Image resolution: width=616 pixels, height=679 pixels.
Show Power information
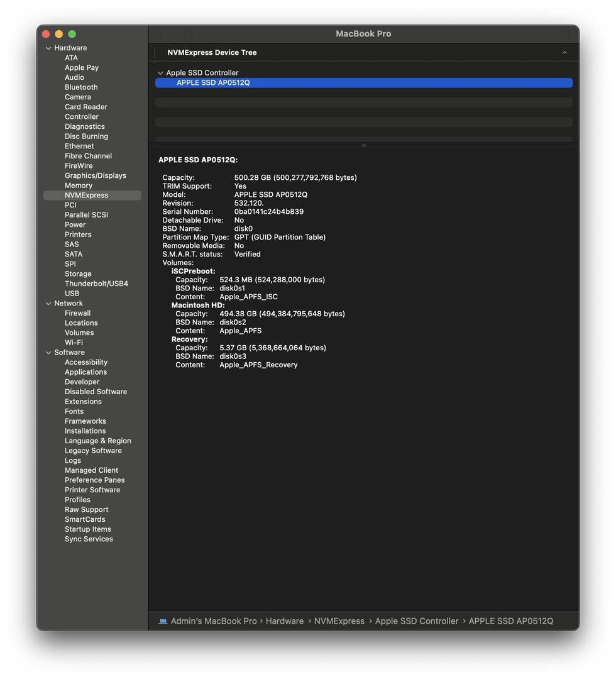point(75,224)
